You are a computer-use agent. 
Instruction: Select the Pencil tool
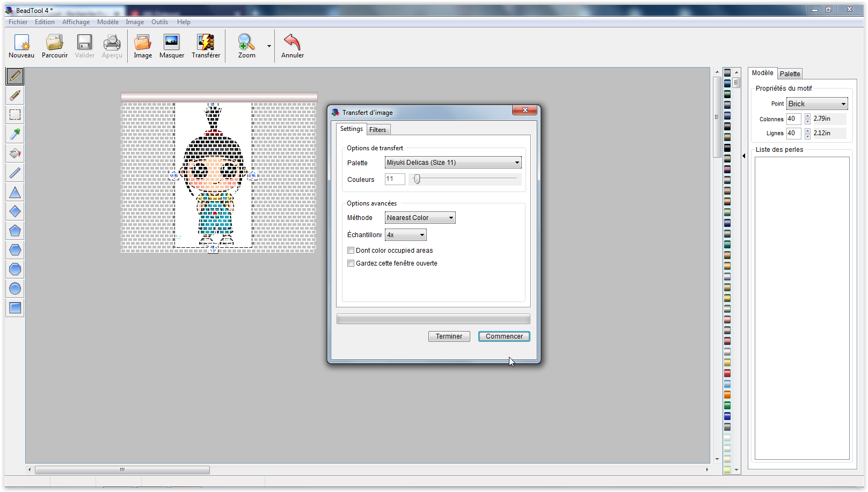tap(14, 76)
